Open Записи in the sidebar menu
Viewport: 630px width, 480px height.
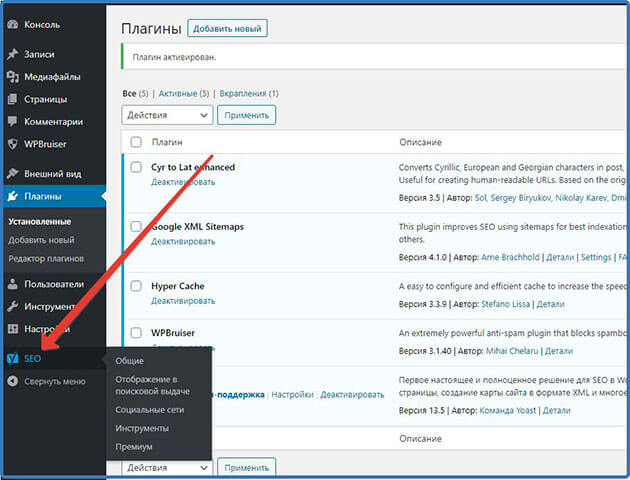click(39, 54)
